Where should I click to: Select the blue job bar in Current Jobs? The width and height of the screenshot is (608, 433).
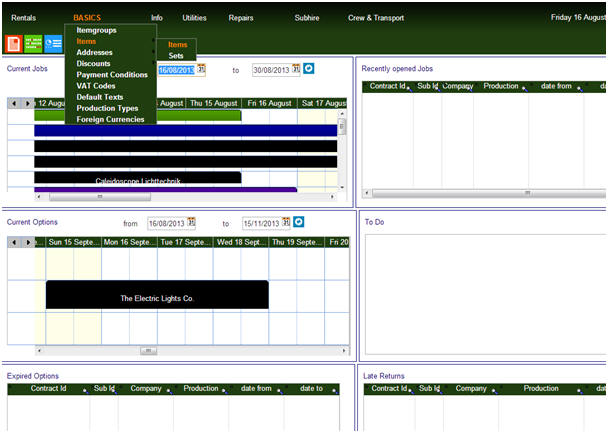click(x=185, y=131)
